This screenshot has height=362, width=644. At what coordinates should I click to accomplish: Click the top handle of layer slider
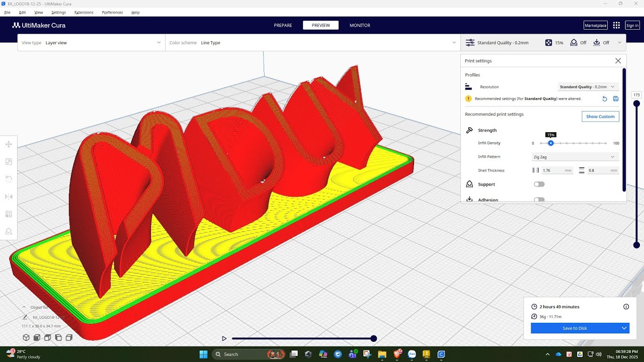click(636, 104)
